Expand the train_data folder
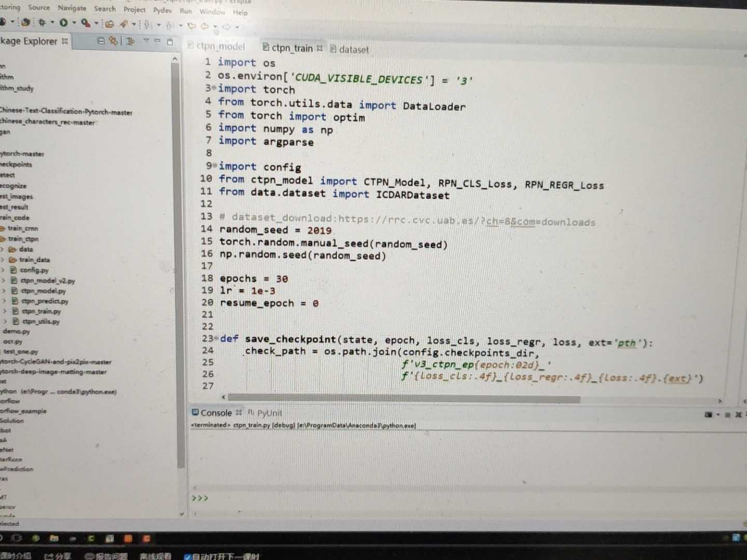The image size is (747, 560). (3, 260)
